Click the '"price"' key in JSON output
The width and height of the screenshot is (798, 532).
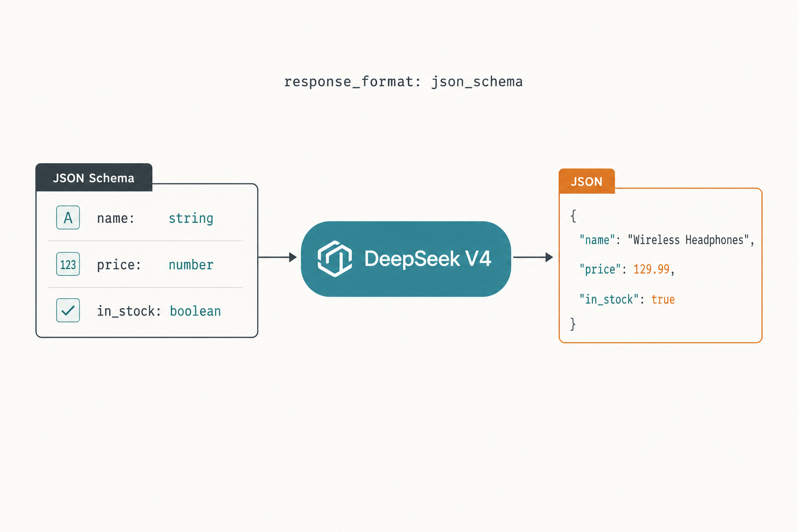coord(600,270)
